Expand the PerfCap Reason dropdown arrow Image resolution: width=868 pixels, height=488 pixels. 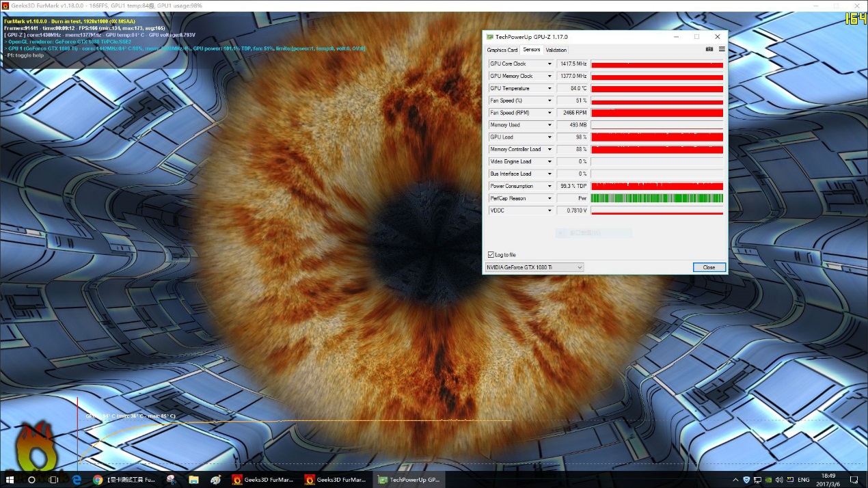549,198
